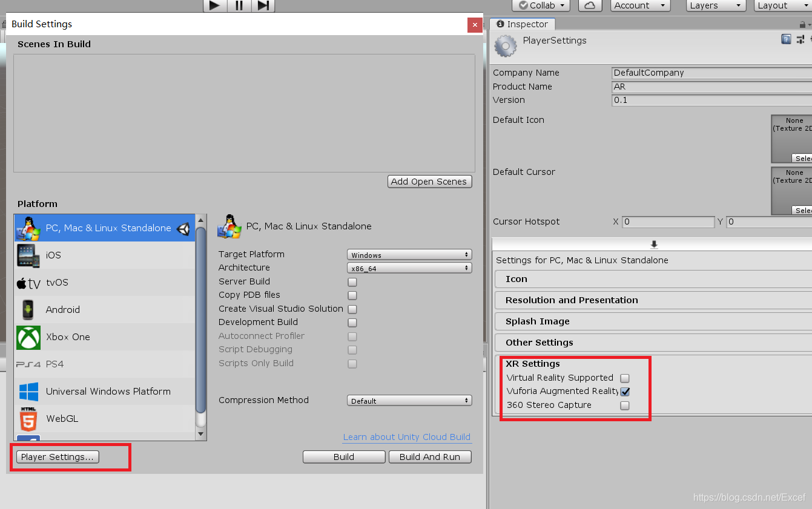Click the PlayerSettings gear icon
The width and height of the screenshot is (812, 509).
click(505, 46)
